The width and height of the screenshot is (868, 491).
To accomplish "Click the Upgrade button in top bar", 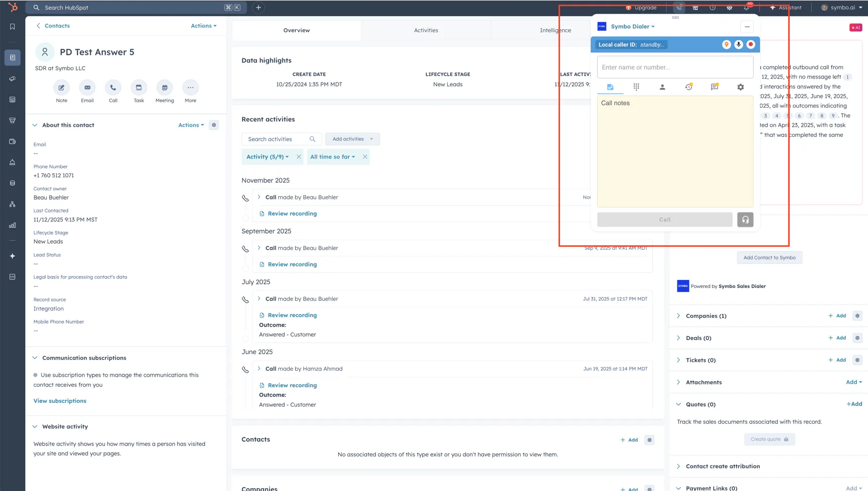I will [641, 8].
